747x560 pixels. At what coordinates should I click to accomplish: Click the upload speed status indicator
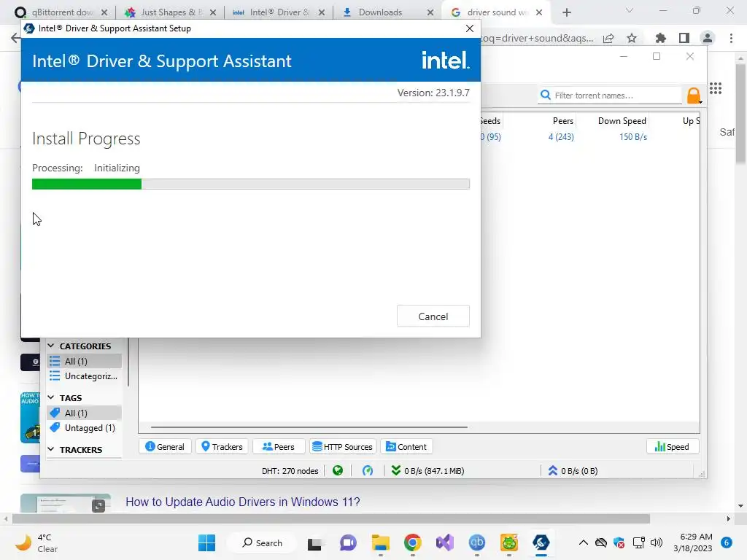(572, 470)
